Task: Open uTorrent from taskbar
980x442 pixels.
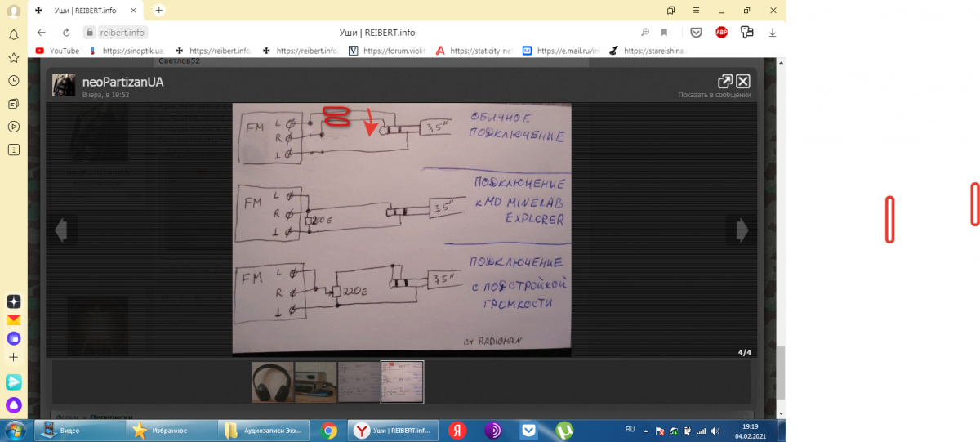Action: pyautogui.click(x=563, y=430)
